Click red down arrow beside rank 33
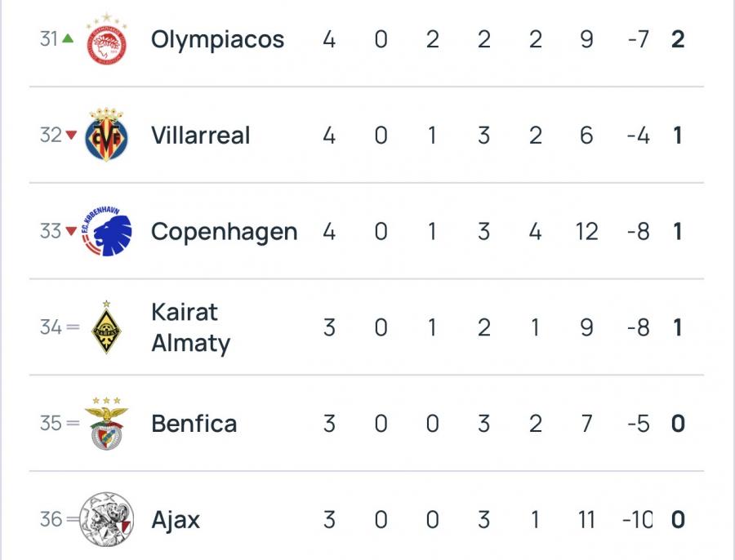This screenshot has width=735, height=560. pos(70,232)
